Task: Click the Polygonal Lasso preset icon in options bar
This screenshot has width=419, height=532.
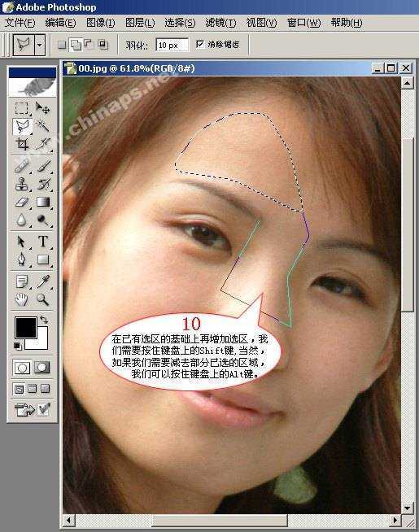Action: coord(24,45)
